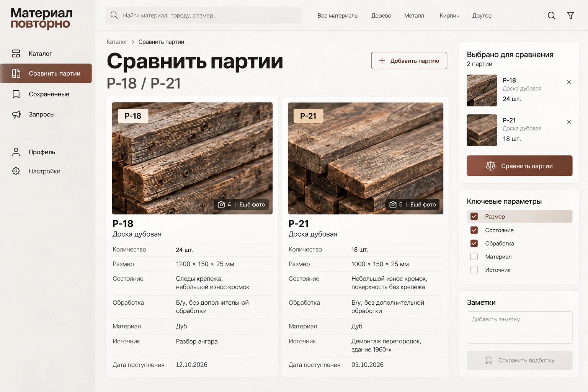Screen dimensions: 588x392
Task: Click the Добавить партию button
Action: point(409,60)
